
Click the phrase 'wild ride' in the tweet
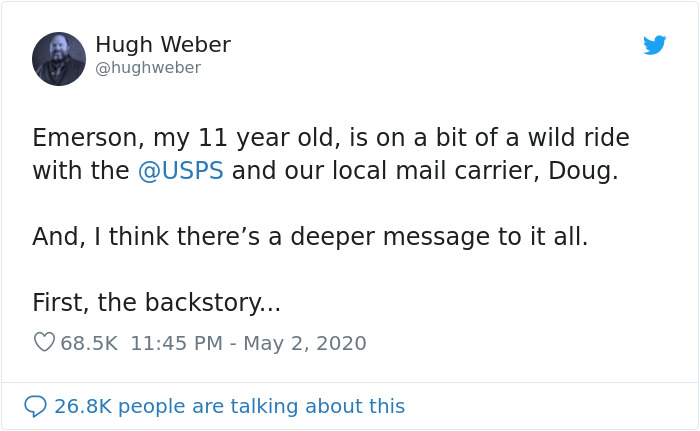(579, 138)
